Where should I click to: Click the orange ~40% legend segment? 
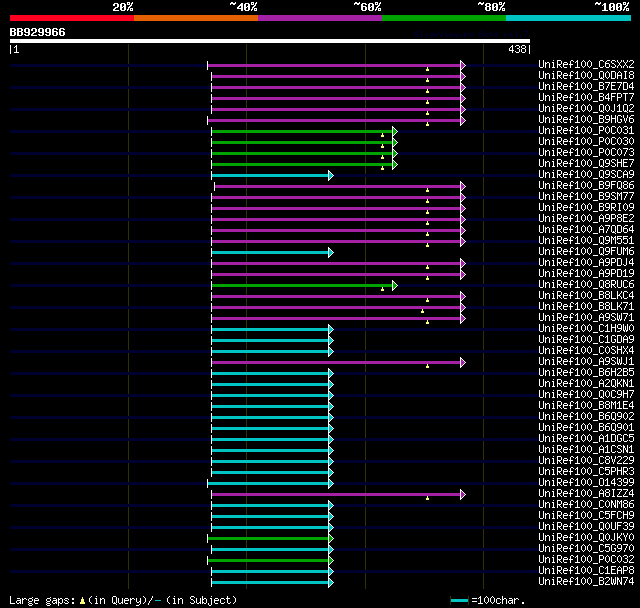click(196, 18)
